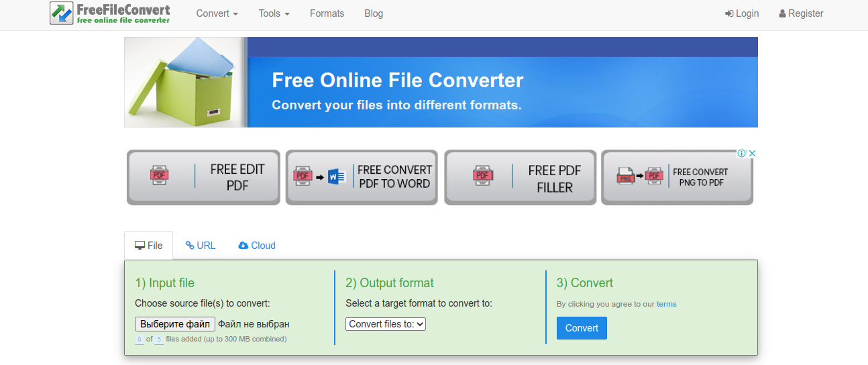Switch to the URL tab

[x=201, y=246]
